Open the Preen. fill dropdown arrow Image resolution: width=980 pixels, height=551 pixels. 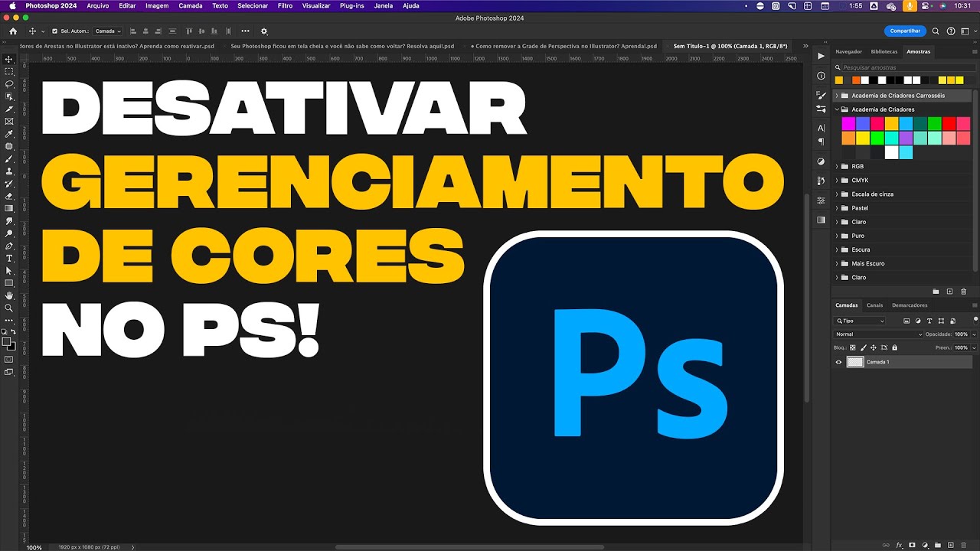coord(973,347)
